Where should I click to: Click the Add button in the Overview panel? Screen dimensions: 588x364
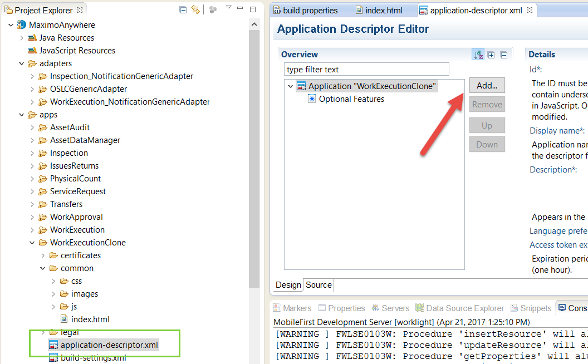pos(487,85)
